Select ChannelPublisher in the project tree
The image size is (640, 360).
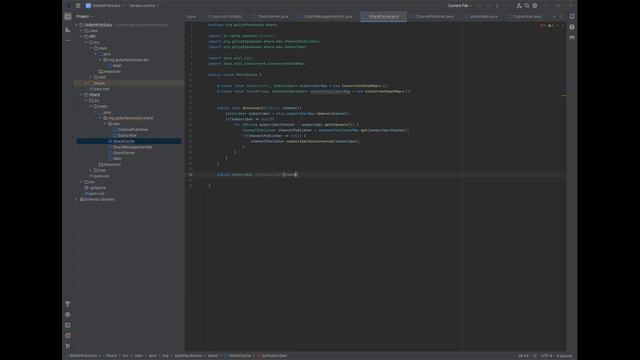[x=133, y=130]
